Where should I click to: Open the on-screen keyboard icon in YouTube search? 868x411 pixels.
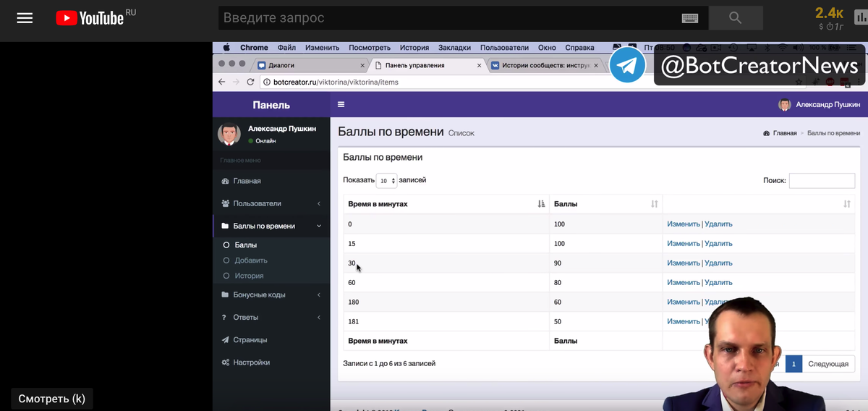689,18
